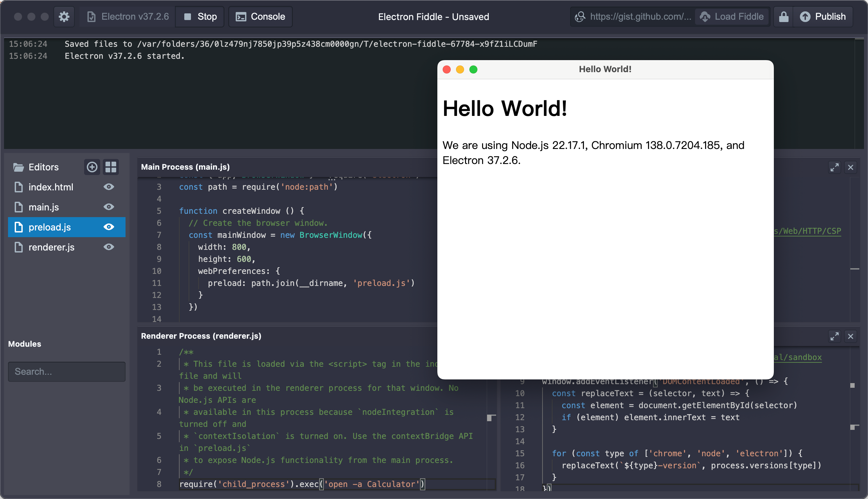Click the Load Fiddle button
Viewport: 868px width, 499px height.
pos(732,16)
